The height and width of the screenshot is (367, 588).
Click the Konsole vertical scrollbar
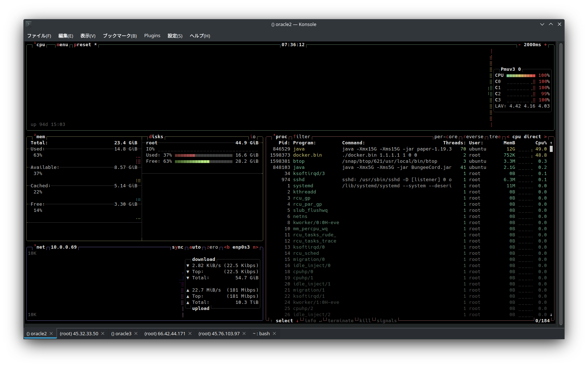(x=561, y=184)
